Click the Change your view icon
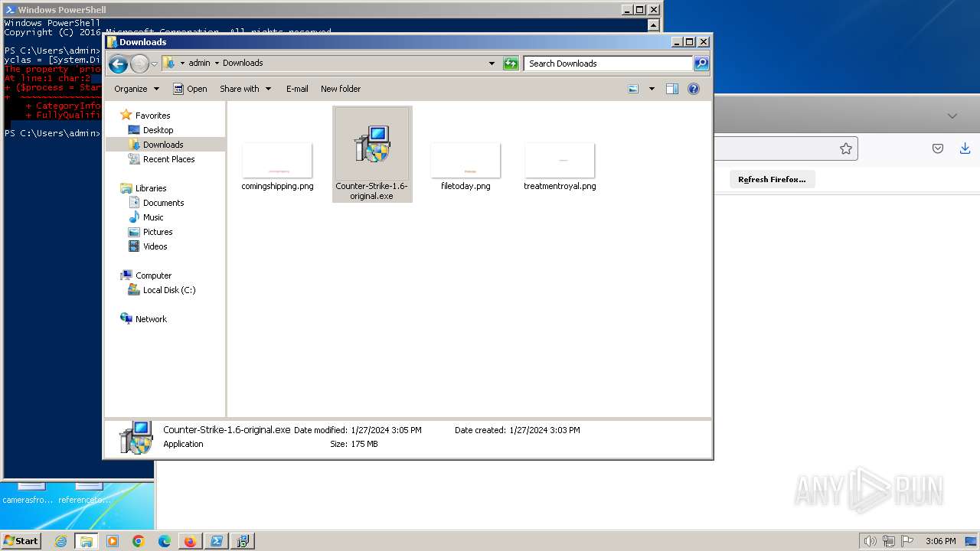Screen dimensions: 980x551 coord(633,89)
